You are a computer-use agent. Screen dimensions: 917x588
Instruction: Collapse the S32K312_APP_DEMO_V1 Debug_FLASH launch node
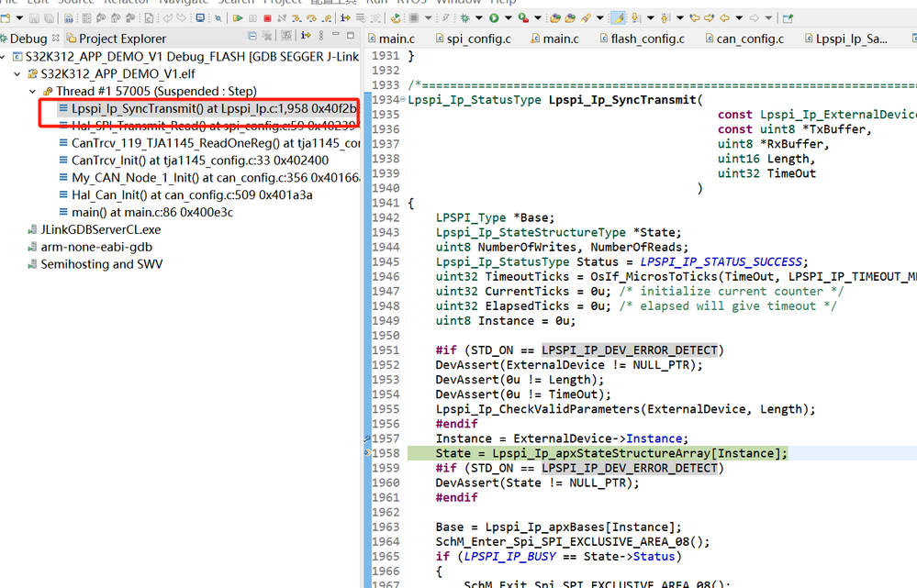pos(4,57)
